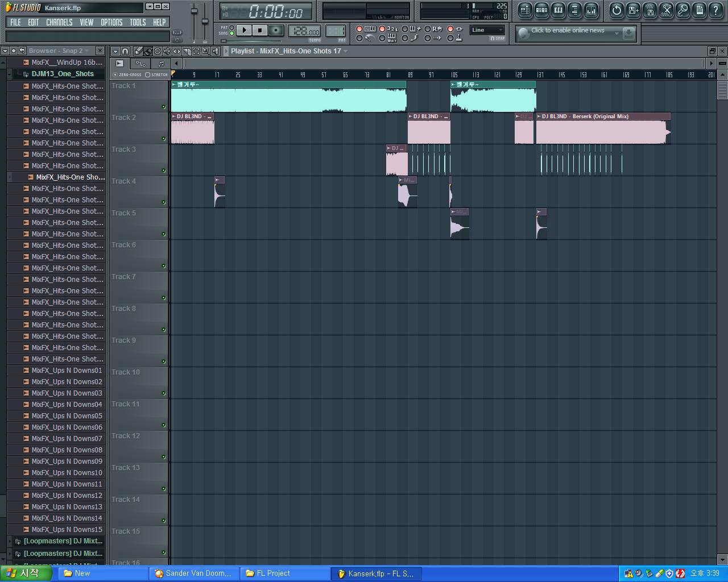This screenshot has height=582, width=728.
Task: Open the OPTIONS menu
Action: coord(111,22)
